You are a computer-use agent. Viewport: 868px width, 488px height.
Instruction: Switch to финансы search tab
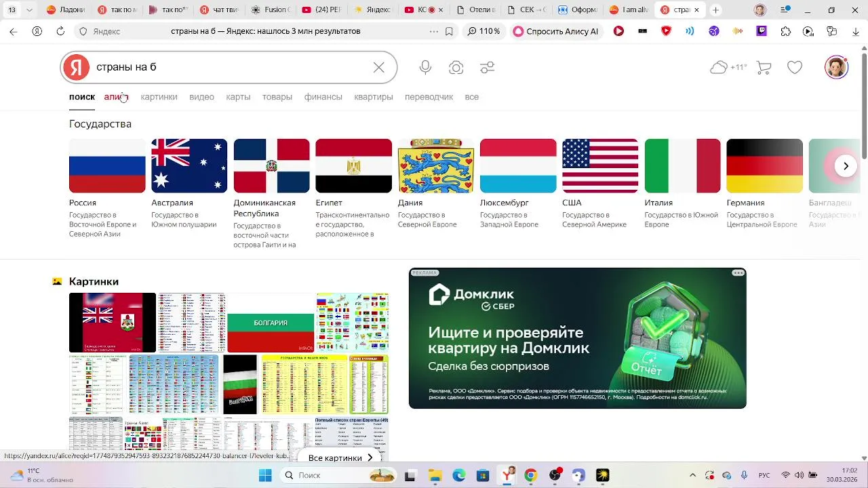tap(323, 97)
